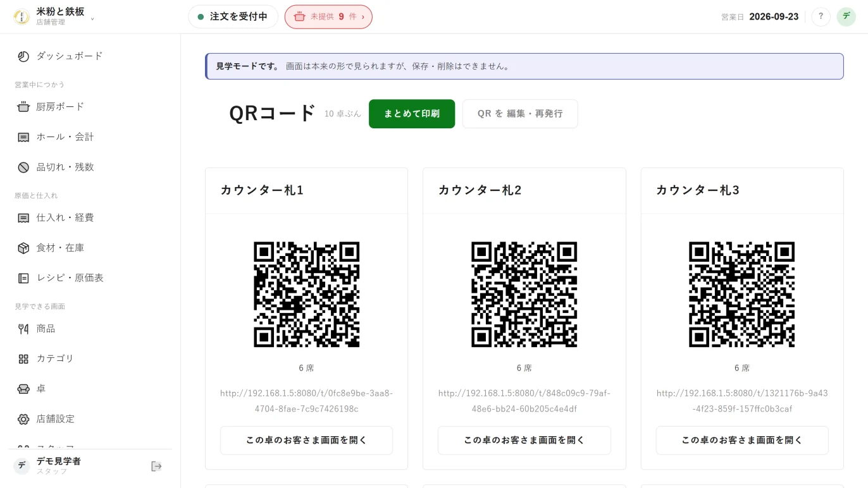Open the カテゴリ page
The height and width of the screenshot is (488, 868).
pyautogui.click(x=90, y=359)
